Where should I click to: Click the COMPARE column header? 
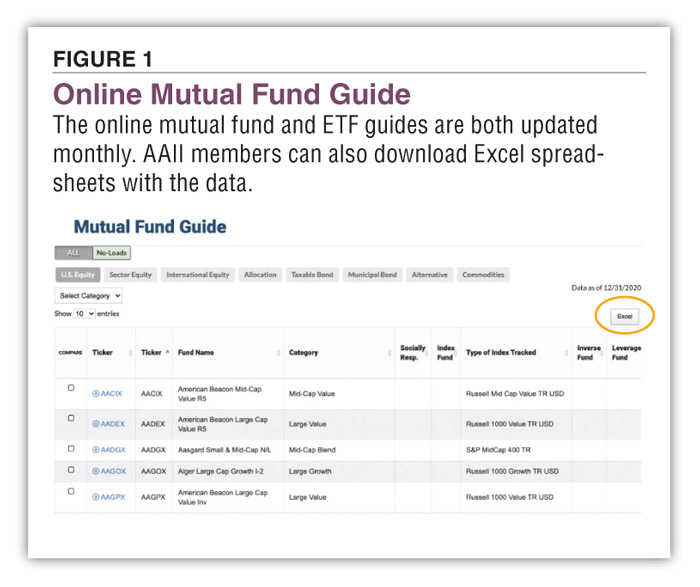point(71,352)
